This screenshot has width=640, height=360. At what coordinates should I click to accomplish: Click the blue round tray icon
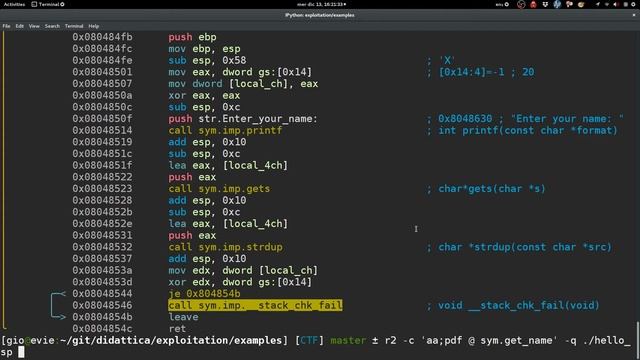(x=557, y=4)
